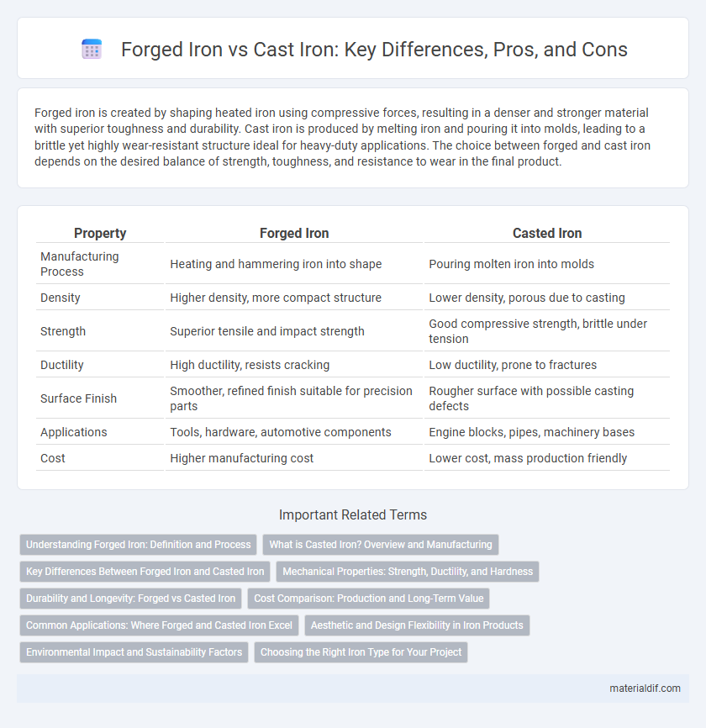
Task: Open 'Cost Comparison: Production and Long-Term Value'
Action: click(x=369, y=599)
